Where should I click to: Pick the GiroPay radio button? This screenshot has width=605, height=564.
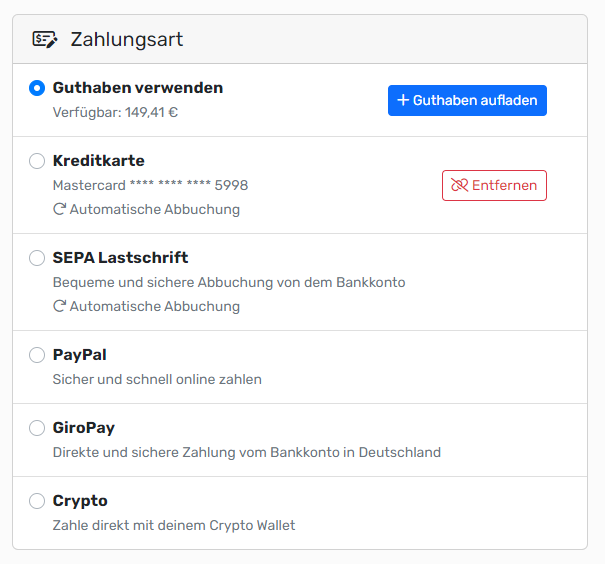[37, 428]
